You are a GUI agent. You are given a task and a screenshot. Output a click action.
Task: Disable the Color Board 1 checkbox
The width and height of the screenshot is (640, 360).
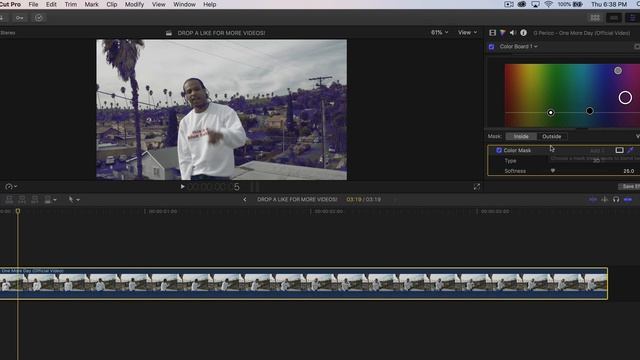point(491,47)
